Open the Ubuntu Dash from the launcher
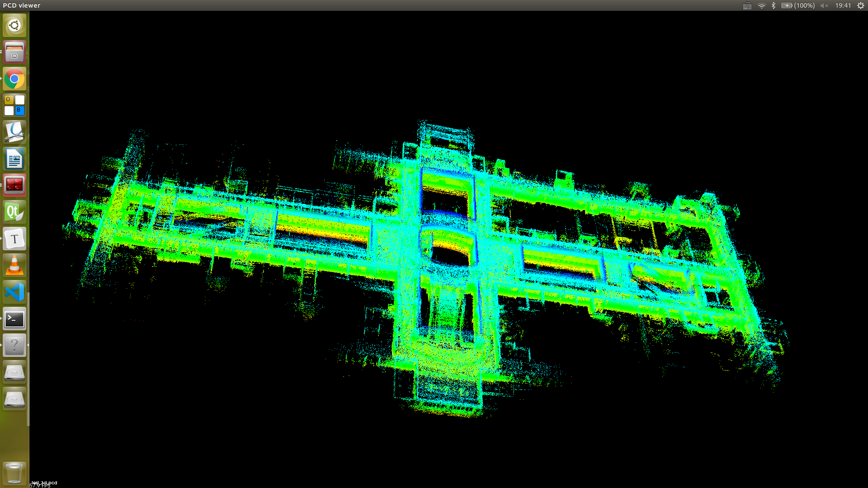Image resolution: width=868 pixels, height=488 pixels. (x=14, y=25)
